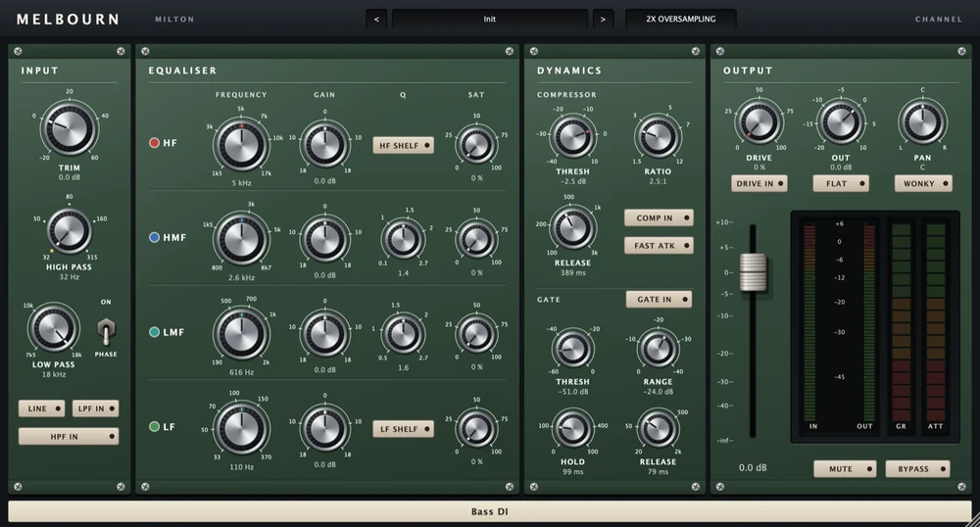Viewport: 980px width, 527px height.
Task: Click the LF gain knob
Action: (324, 428)
